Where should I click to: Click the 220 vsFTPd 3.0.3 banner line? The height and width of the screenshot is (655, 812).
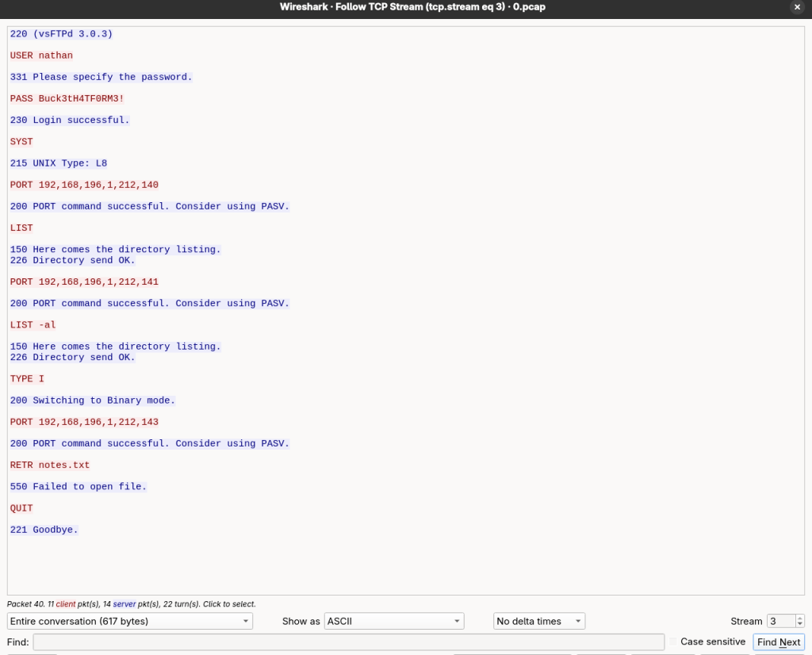(x=61, y=34)
